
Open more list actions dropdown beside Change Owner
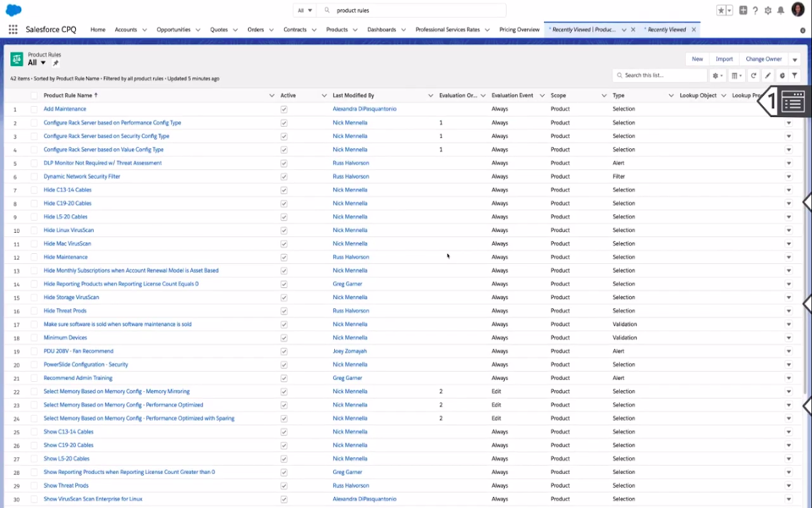pyautogui.click(x=794, y=59)
